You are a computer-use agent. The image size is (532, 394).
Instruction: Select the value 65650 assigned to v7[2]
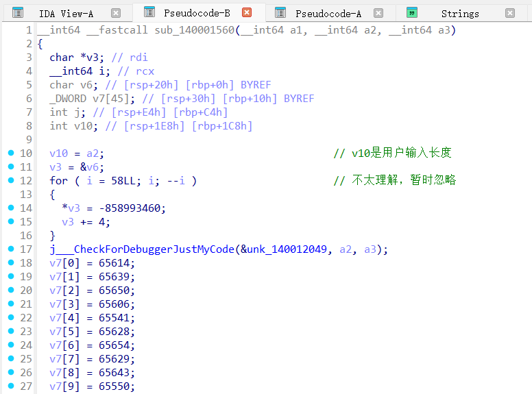[114, 291]
